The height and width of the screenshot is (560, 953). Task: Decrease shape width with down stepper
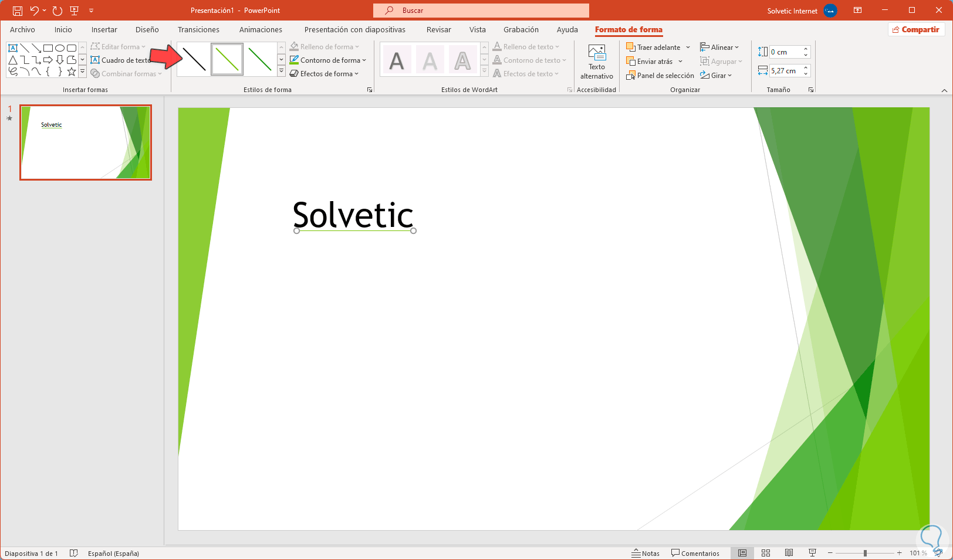pyautogui.click(x=806, y=74)
